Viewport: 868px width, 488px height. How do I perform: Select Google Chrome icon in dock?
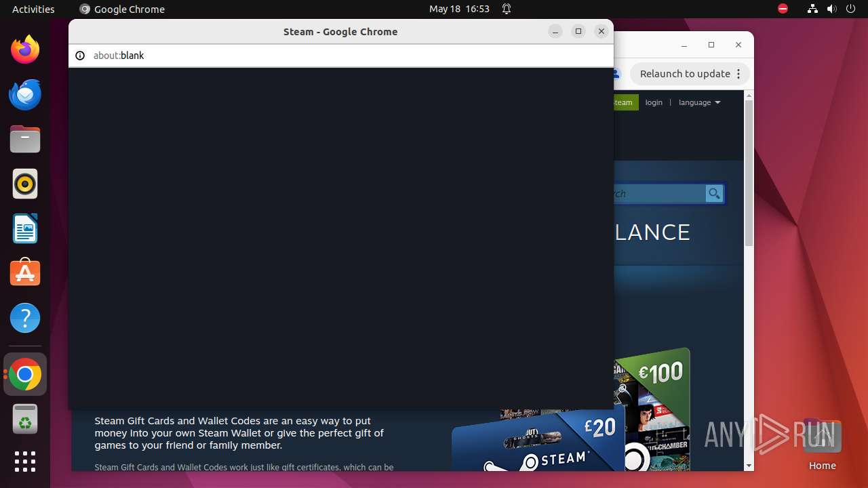tap(25, 374)
